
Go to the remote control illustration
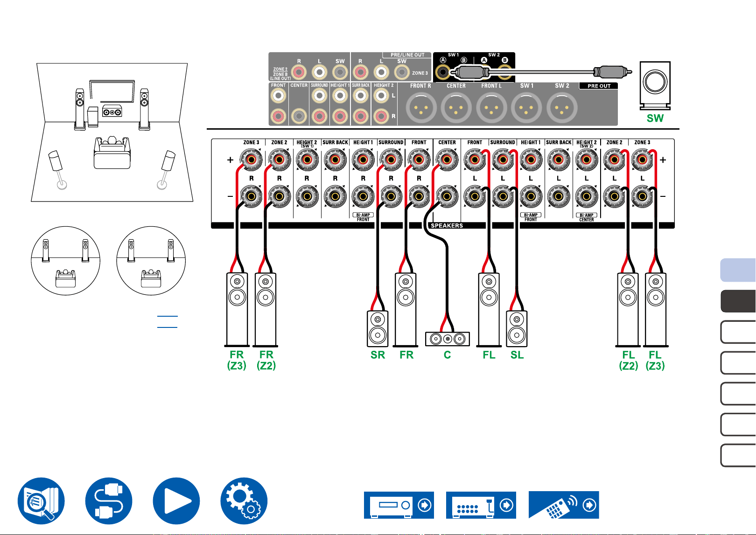pyautogui.click(x=564, y=505)
